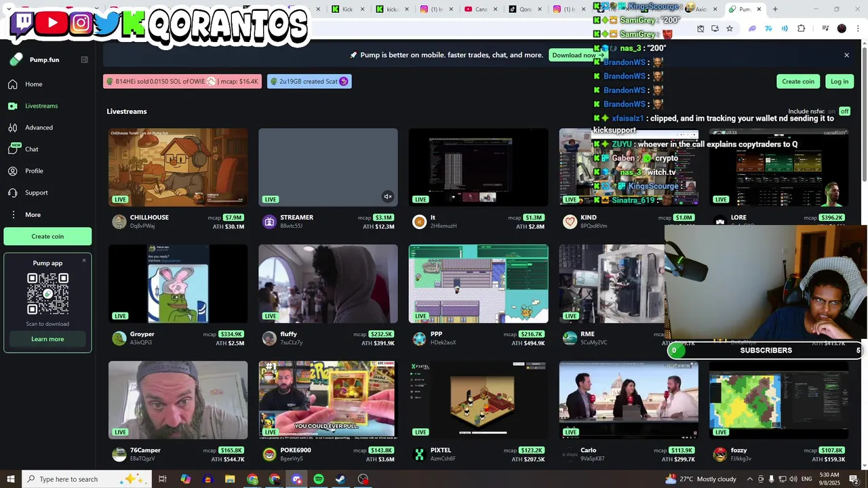
Task: Open the browser extensions puzzle icon
Action: pyautogui.click(x=802, y=28)
